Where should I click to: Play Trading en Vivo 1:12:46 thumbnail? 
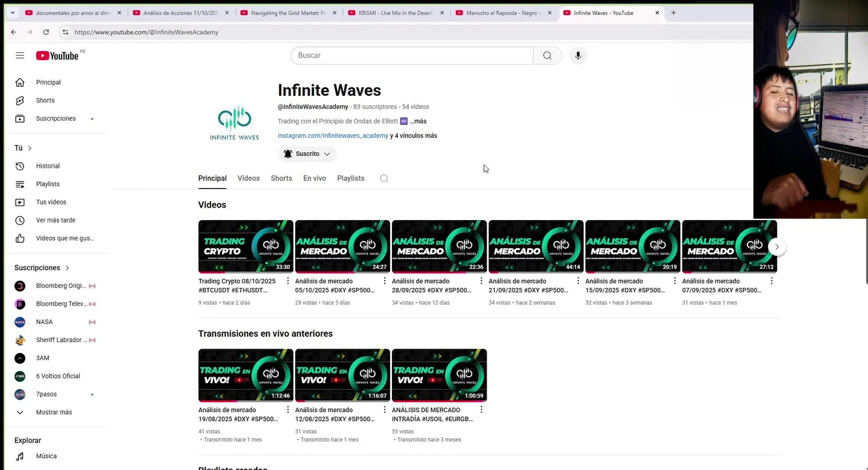[246, 375]
